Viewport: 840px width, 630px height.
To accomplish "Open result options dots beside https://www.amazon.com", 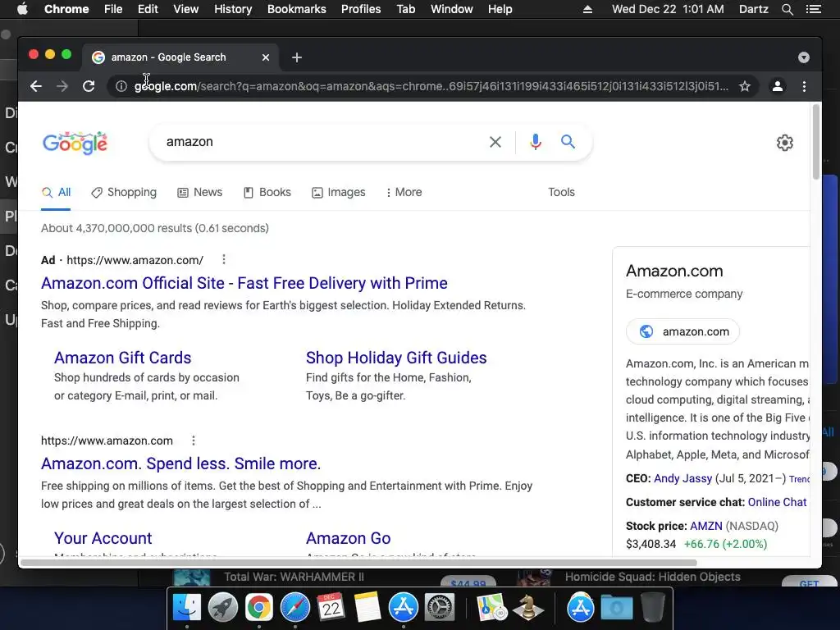I will click(194, 441).
